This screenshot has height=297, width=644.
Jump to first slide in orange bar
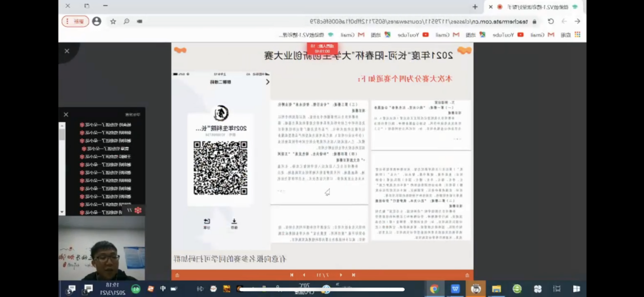tap(353, 275)
